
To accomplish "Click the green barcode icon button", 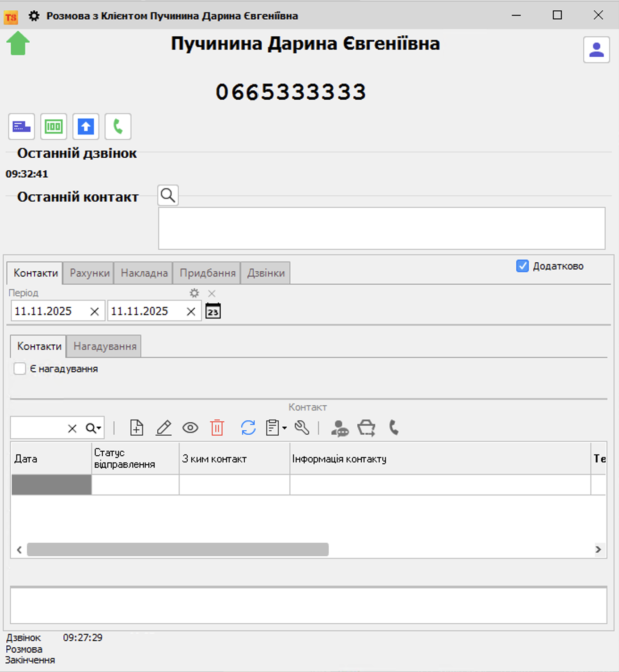I will point(54,126).
